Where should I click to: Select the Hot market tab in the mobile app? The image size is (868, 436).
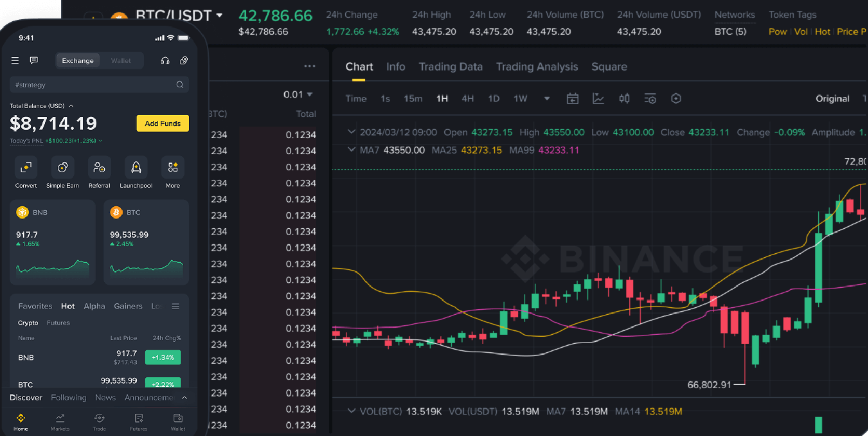(x=67, y=306)
